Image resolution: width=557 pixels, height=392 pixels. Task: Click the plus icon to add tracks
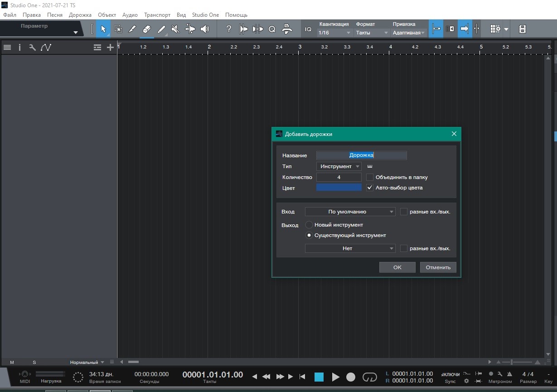tap(110, 47)
